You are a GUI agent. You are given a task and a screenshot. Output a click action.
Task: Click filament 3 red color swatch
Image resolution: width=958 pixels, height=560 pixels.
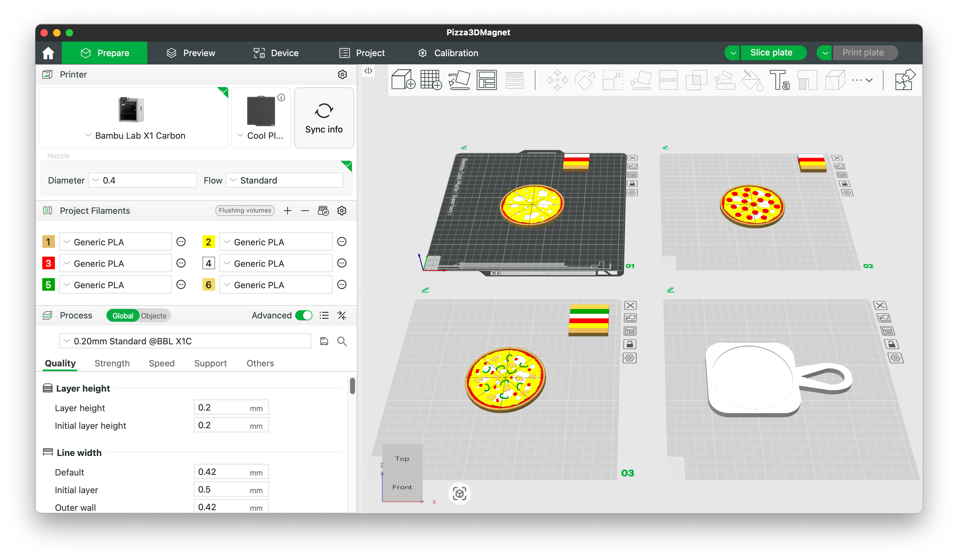[48, 263]
